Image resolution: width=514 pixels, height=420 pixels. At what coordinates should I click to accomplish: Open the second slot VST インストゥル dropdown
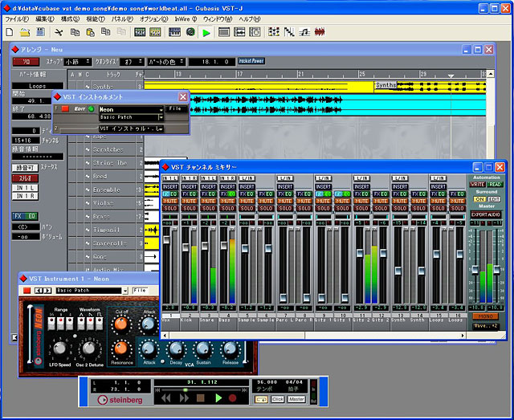(x=131, y=128)
